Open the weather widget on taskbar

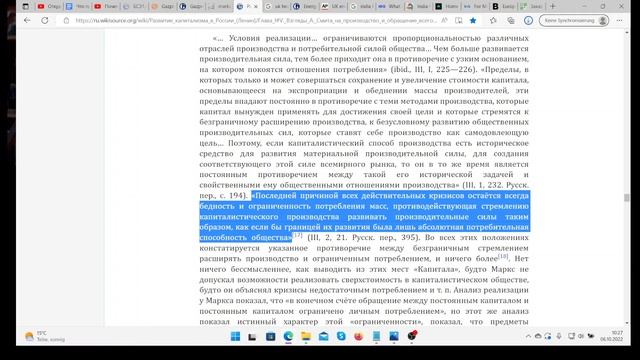[x=45, y=336]
